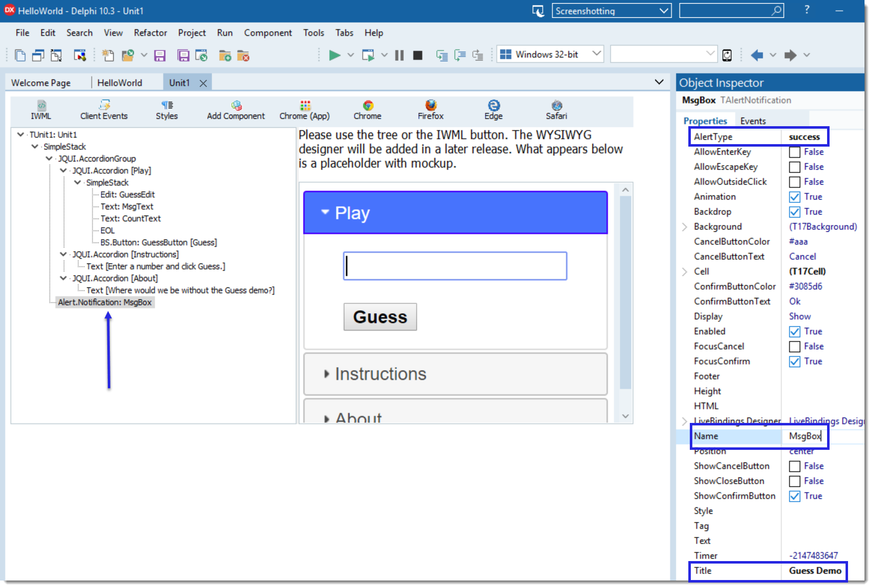Open the Refactor menu

point(150,33)
